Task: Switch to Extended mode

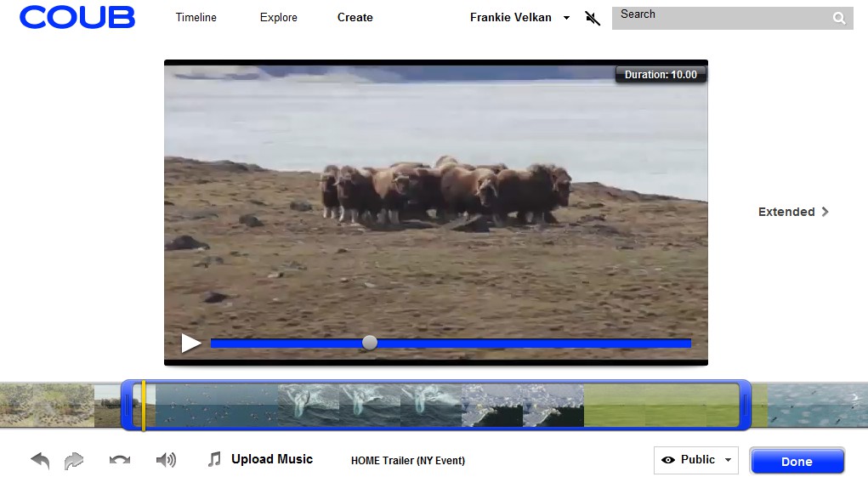Action: [x=793, y=212]
